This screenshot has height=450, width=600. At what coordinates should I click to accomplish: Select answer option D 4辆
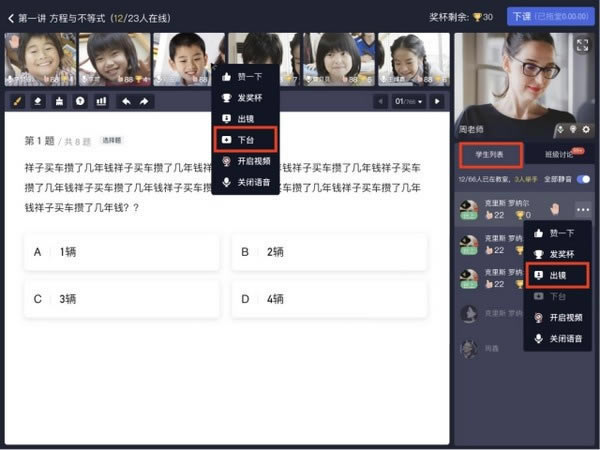[329, 298]
